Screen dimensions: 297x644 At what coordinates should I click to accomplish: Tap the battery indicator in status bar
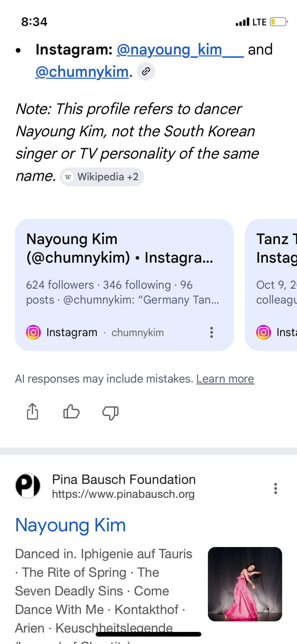click(x=279, y=22)
